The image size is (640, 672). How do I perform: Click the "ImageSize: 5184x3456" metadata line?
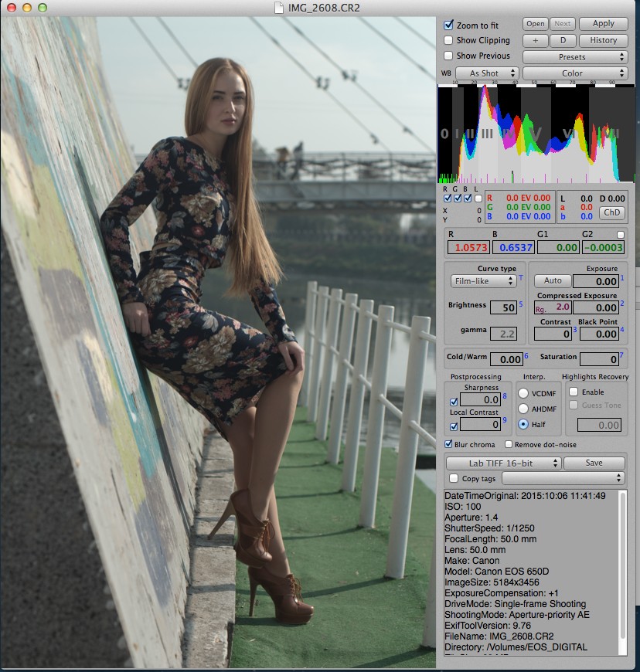(492, 582)
